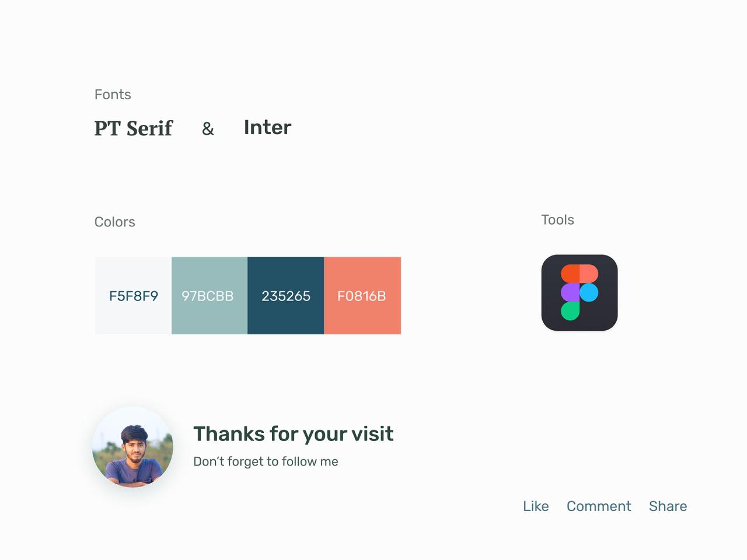Screen dimensions: 747x560
Task: Click the Thanks for your visit heading
Action: tap(294, 434)
